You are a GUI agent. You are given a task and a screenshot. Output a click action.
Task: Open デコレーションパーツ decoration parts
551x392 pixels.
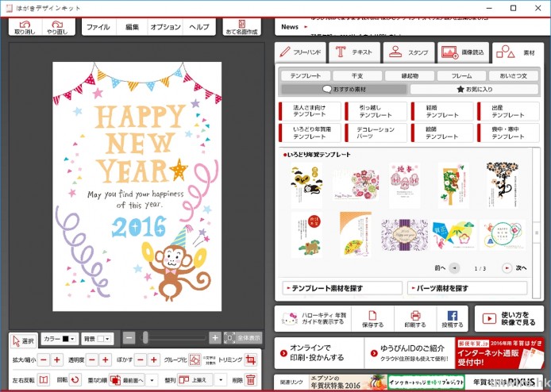(376, 133)
